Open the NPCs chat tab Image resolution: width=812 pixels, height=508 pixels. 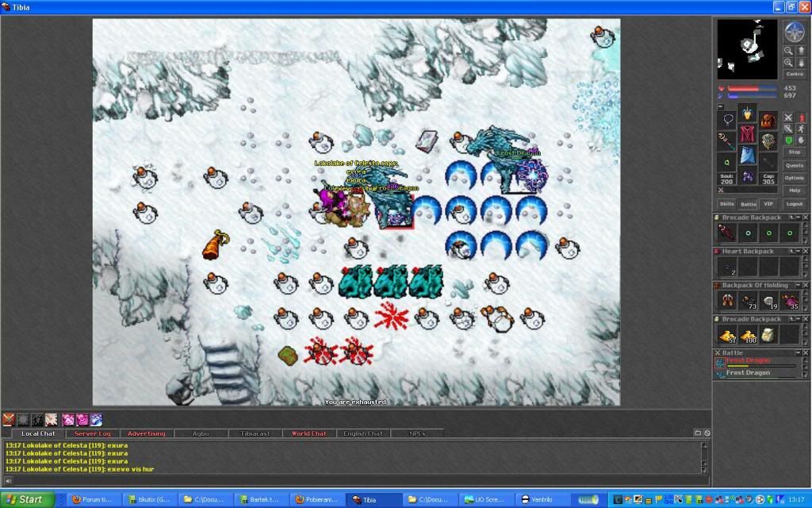pyautogui.click(x=417, y=433)
